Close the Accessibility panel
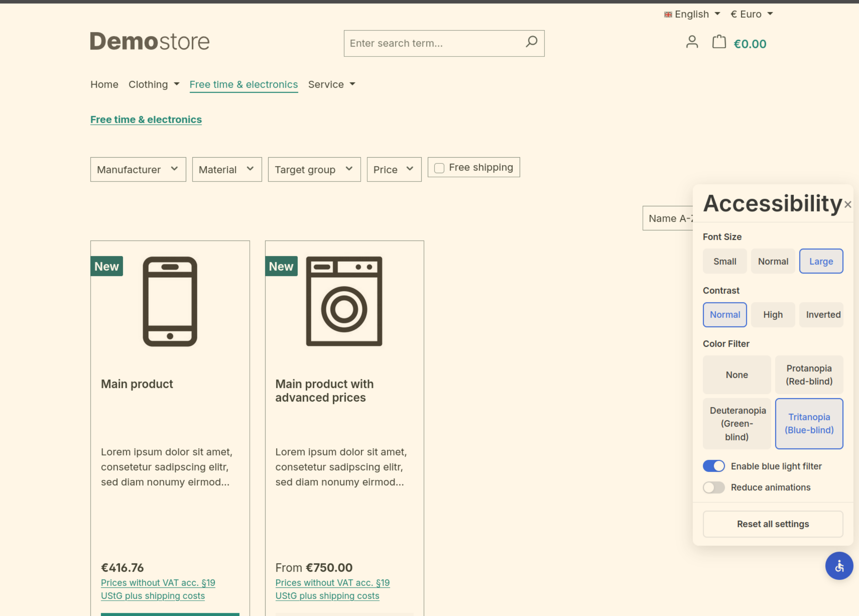 (x=848, y=205)
